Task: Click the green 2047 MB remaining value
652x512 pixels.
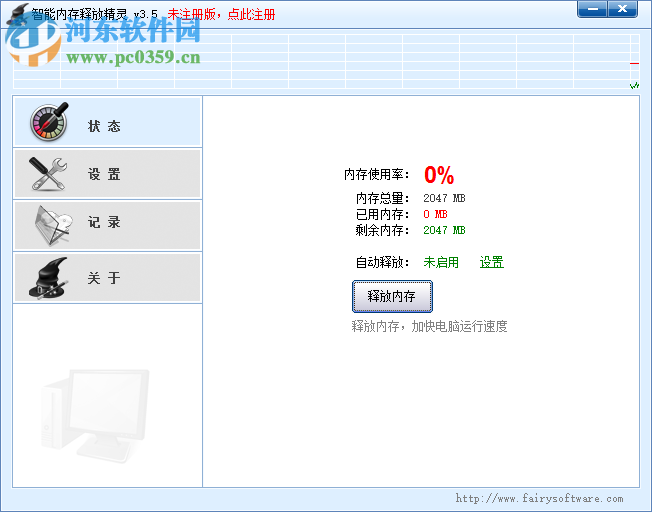Action: 444,230
